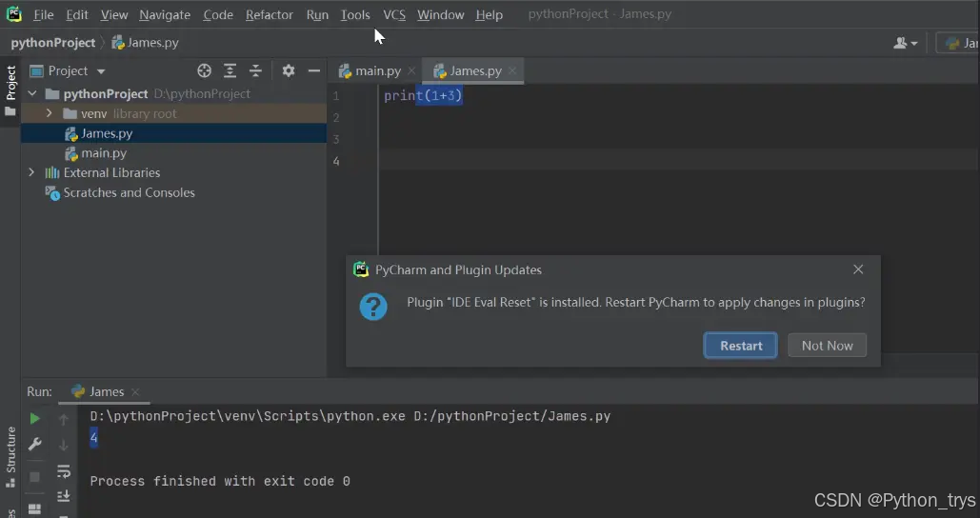The height and width of the screenshot is (518, 980).
Task: Open the Structure tool window tab
Action: [x=10, y=456]
